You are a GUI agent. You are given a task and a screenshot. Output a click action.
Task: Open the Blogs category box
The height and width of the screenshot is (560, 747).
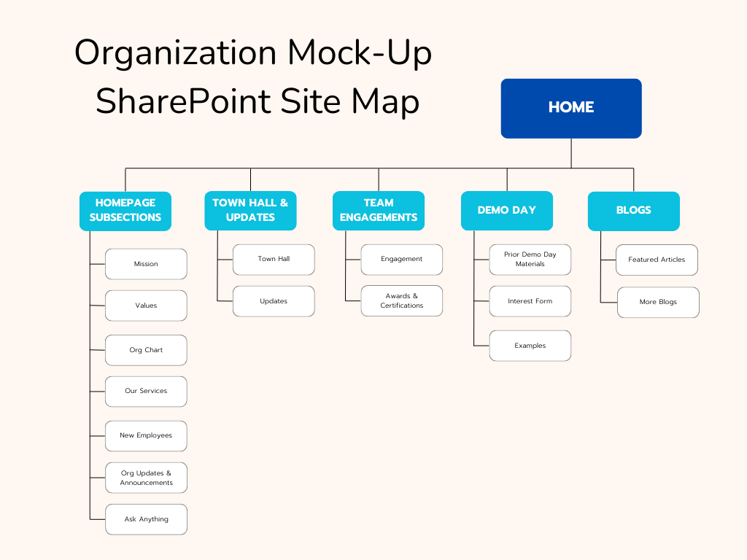tap(633, 211)
